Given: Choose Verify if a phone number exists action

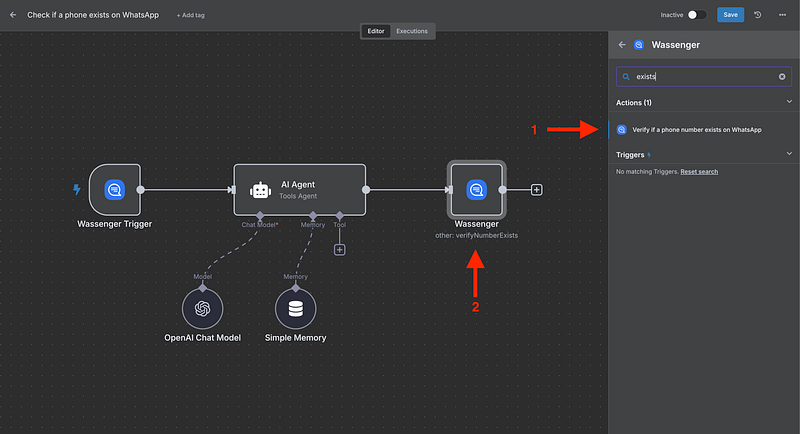Looking at the screenshot, I should (697, 130).
